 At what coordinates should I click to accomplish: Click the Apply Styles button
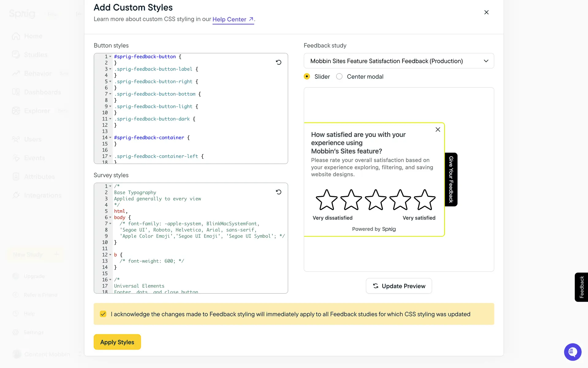pyautogui.click(x=117, y=342)
